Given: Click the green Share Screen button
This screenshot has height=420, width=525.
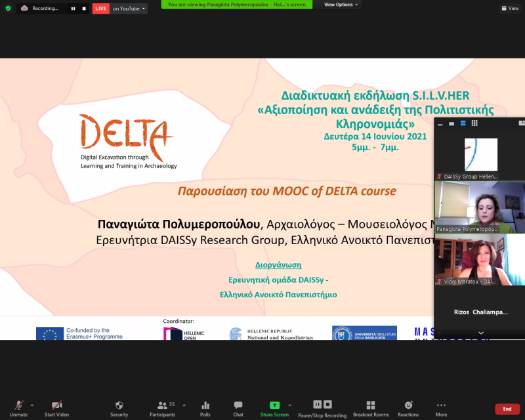Looking at the screenshot, I should coord(274,409).
